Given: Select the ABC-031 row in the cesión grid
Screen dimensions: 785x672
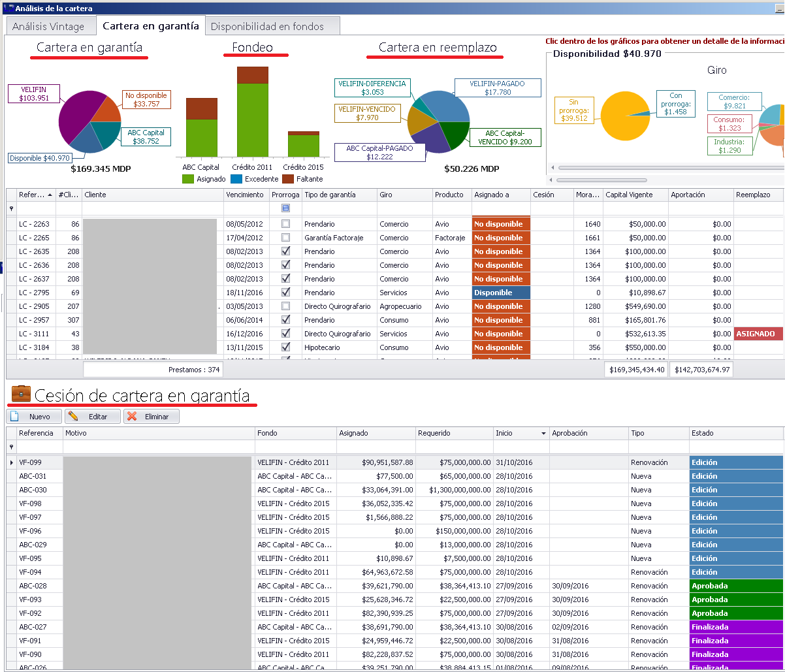Looking at the screenshot, I should (394, 476).
